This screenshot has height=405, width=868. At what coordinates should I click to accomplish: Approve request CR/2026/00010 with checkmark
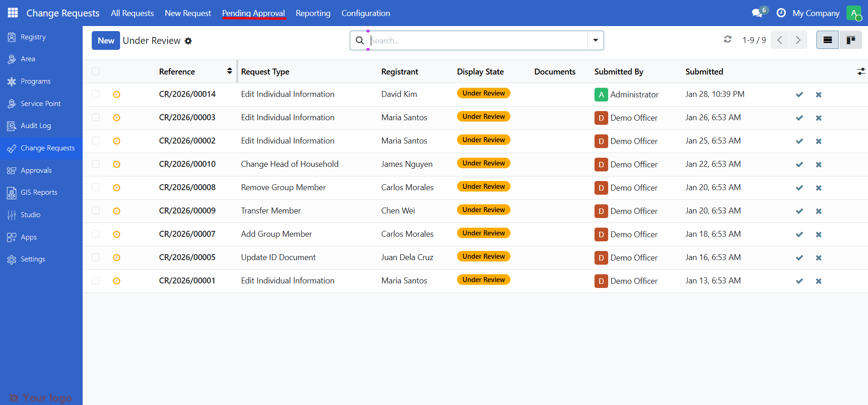(799, 165)
